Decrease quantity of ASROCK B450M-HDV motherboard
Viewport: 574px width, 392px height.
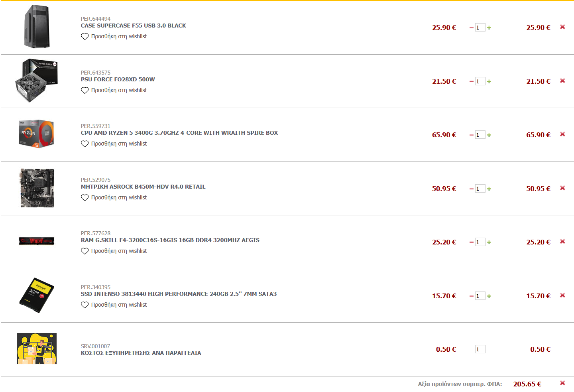[x=472, y=189]
